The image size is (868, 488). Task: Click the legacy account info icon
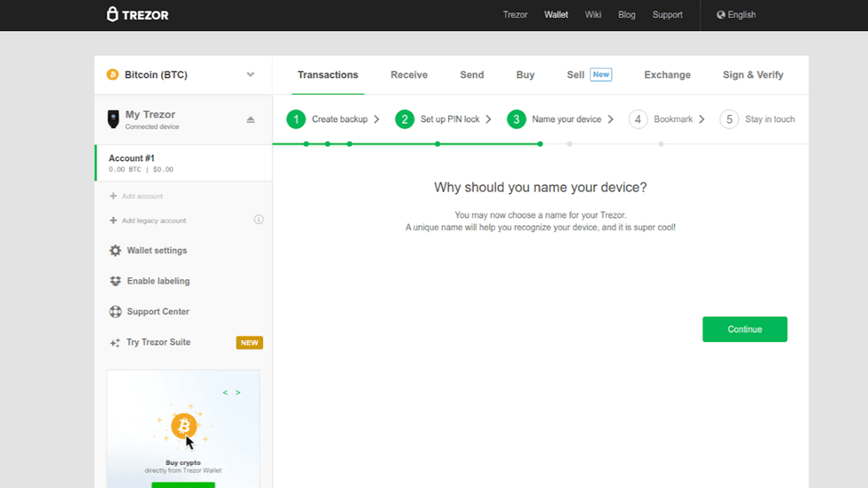click(x=259, y=220)
